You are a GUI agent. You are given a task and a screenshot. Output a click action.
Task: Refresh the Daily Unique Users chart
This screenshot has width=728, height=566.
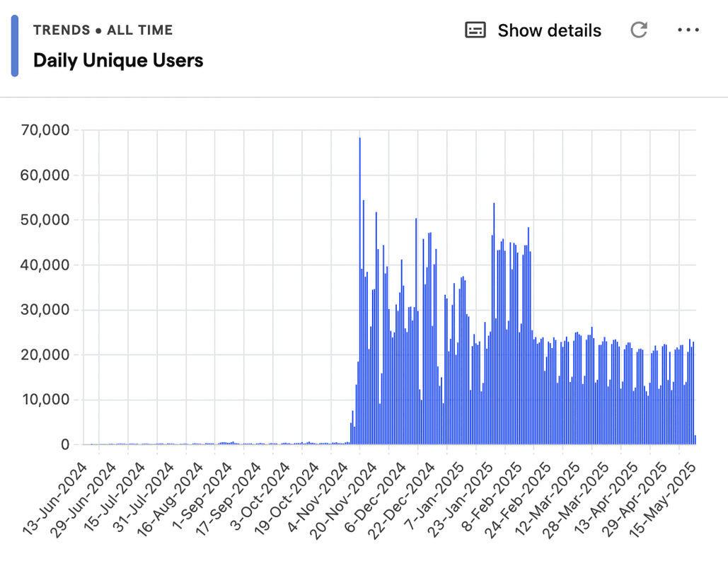(x=639, y=30)
